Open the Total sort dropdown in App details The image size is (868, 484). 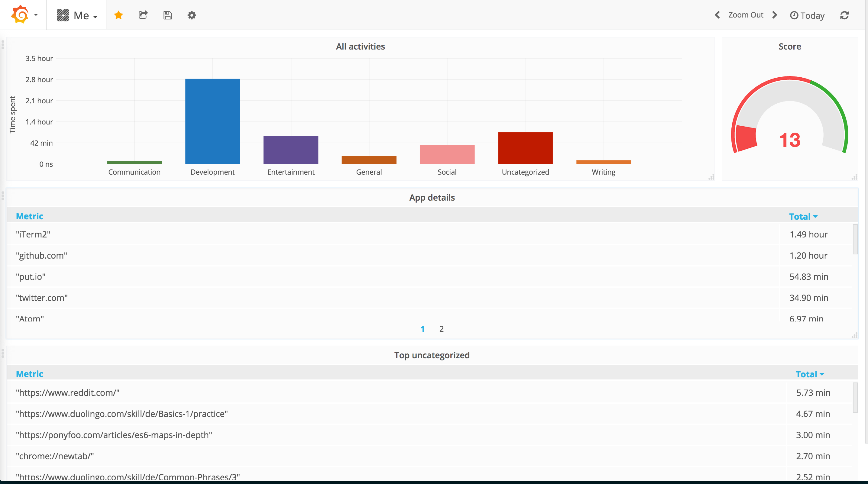pyautogui.click(x=803, y=216)
